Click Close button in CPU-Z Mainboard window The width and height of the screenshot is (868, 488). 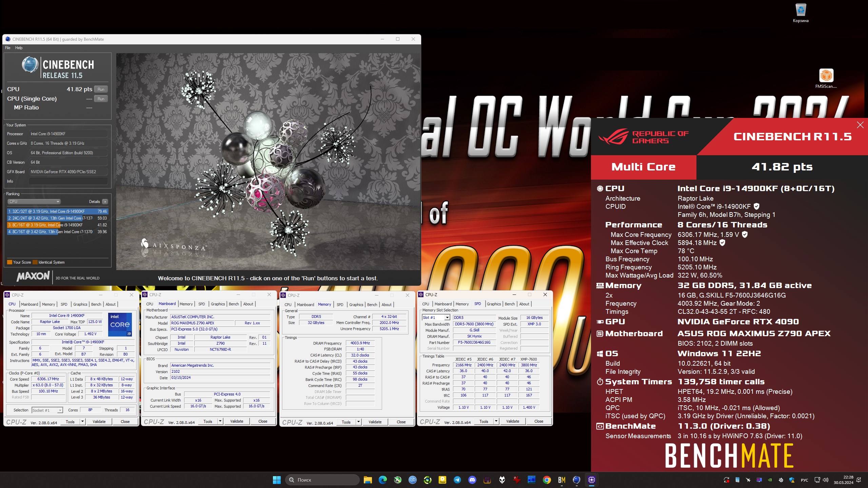coord(263,421)
